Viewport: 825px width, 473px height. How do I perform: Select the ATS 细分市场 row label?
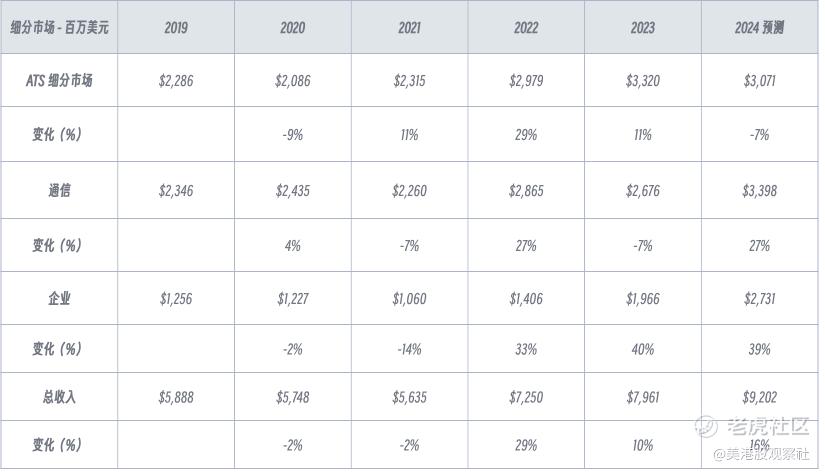point(60,81)
